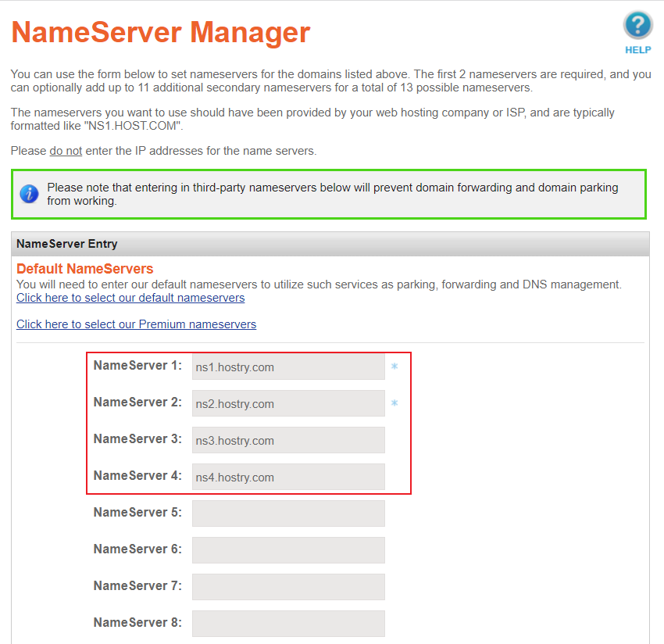Click the empty NameServer 5 field

[x=288, y=513]
